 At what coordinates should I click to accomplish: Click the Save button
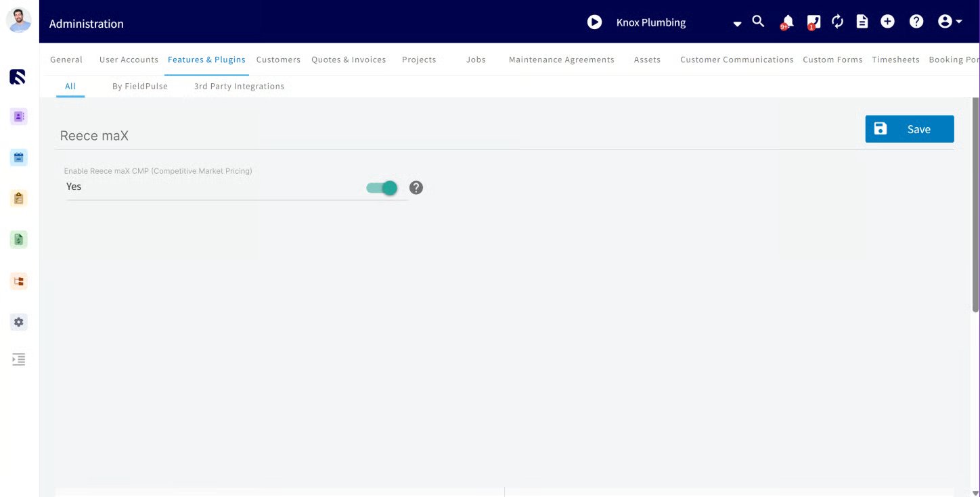(x=910, y=129)
